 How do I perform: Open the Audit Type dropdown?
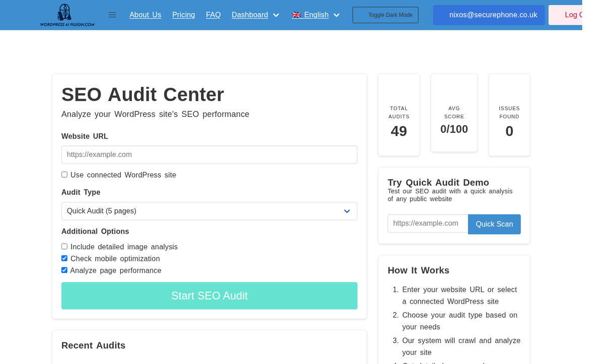tap(209, 211)
